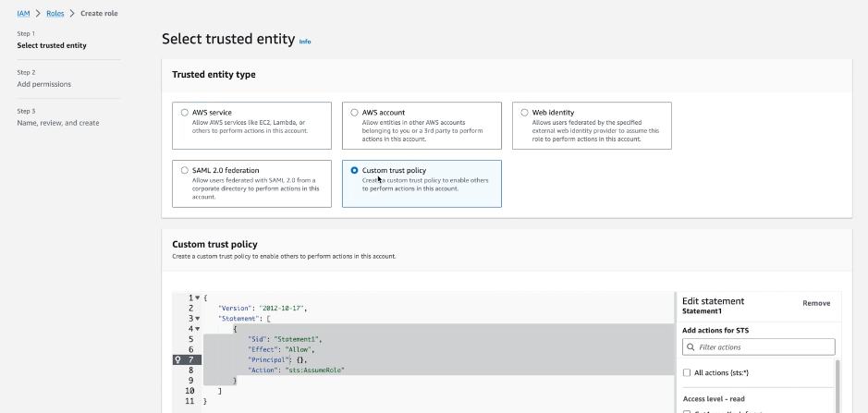The image size is (868, 413).
Task: Select the AWS service radio option
Action: 185,113
